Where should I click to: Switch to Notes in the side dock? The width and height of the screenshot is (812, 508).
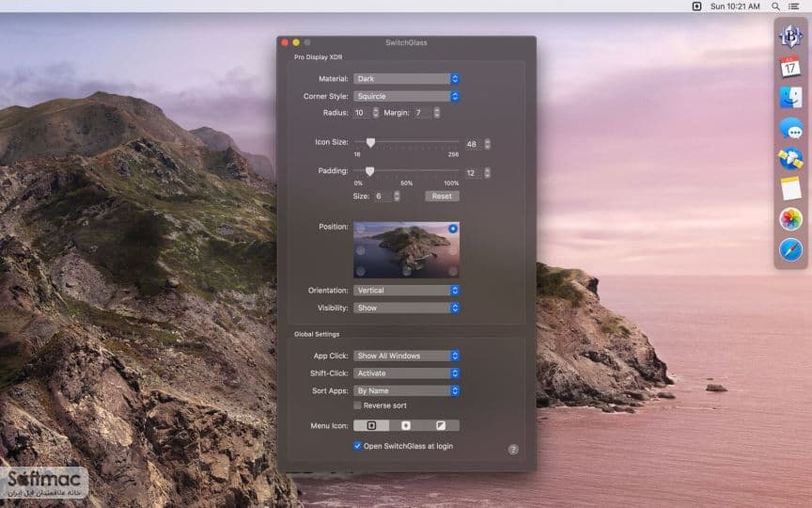pos(790,189)
